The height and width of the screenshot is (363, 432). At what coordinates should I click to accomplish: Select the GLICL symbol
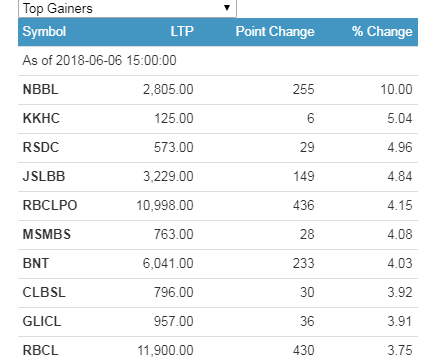[42, 321]
